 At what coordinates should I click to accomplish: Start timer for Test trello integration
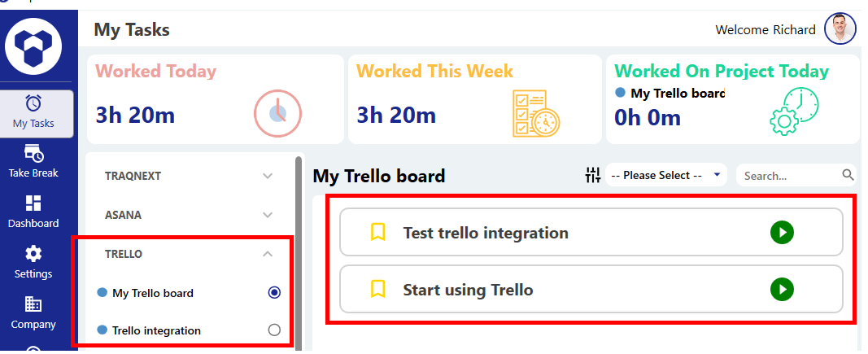click(x=782, y=233)
